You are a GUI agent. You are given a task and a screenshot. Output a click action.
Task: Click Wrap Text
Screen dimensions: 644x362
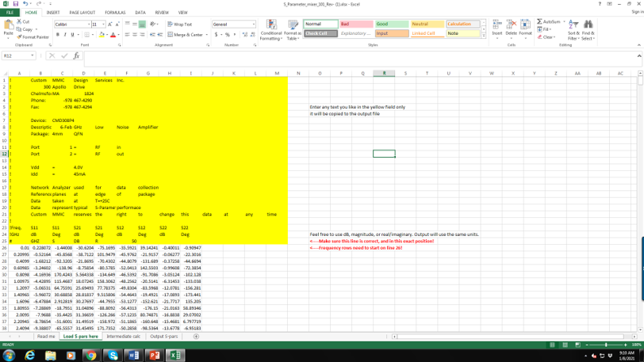click(180, 25)
